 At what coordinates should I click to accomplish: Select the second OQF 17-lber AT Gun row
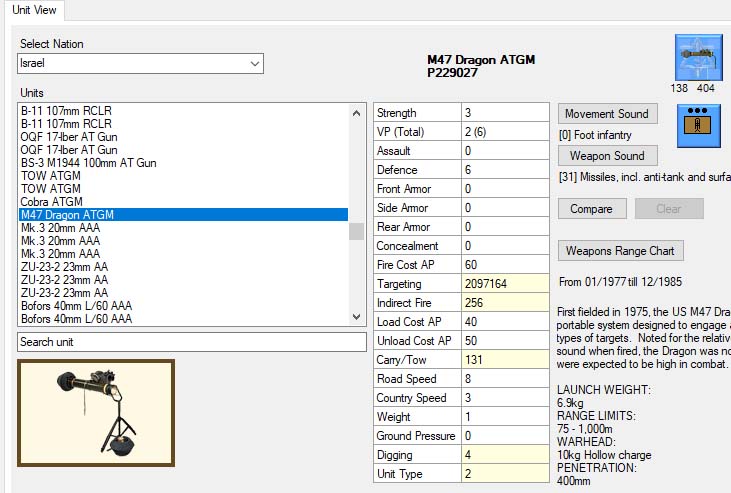tap(184, 150)
